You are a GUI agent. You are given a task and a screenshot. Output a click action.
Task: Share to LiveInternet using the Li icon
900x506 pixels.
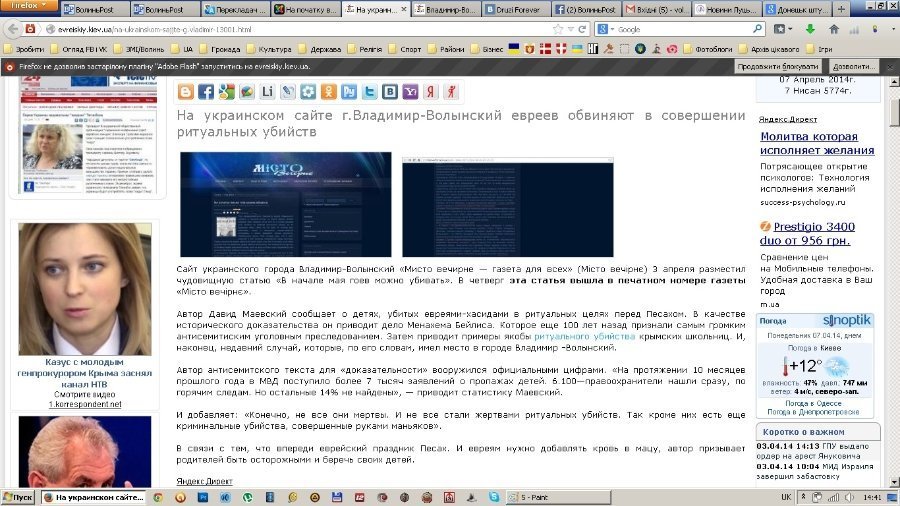[x=268, y=92]
